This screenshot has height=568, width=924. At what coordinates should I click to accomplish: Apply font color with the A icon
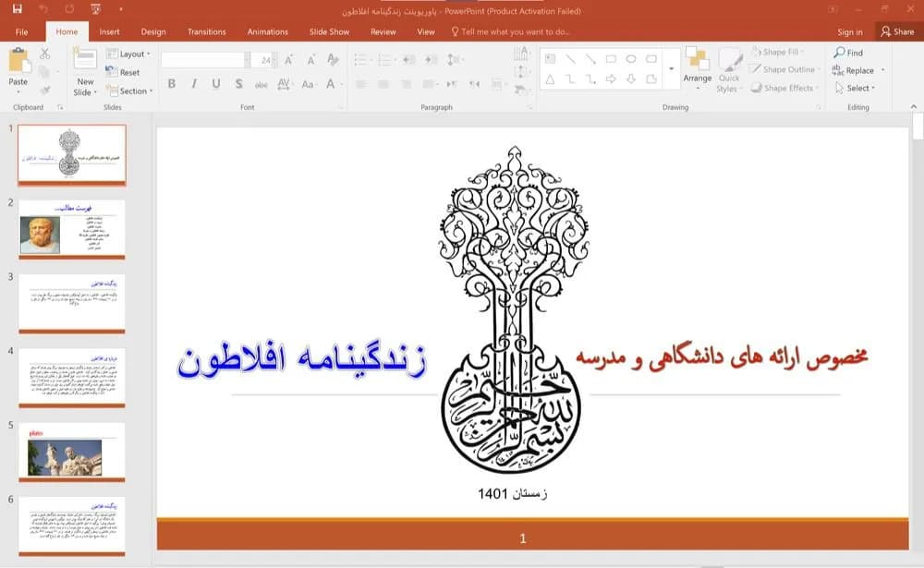coord(331,84)
